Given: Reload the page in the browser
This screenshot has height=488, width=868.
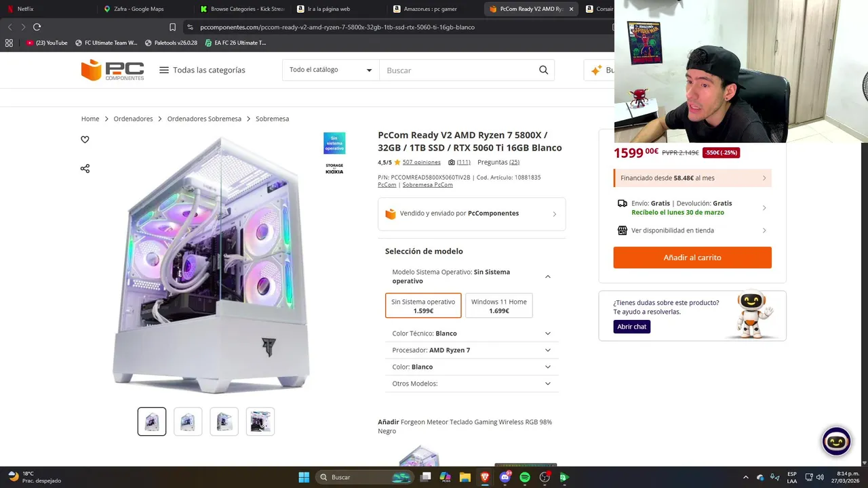Looking at the screenshot, I should [x=37, y=27].
